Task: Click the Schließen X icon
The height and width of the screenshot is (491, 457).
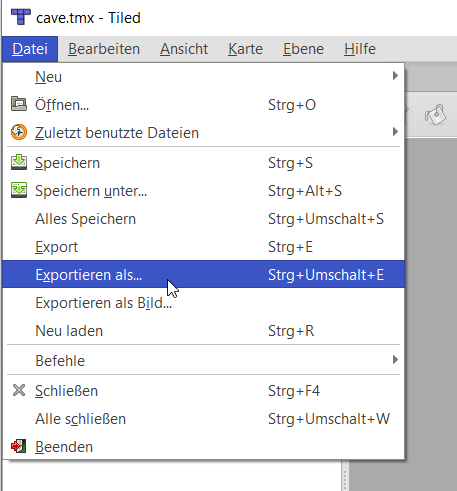Action: coord(19,390)
